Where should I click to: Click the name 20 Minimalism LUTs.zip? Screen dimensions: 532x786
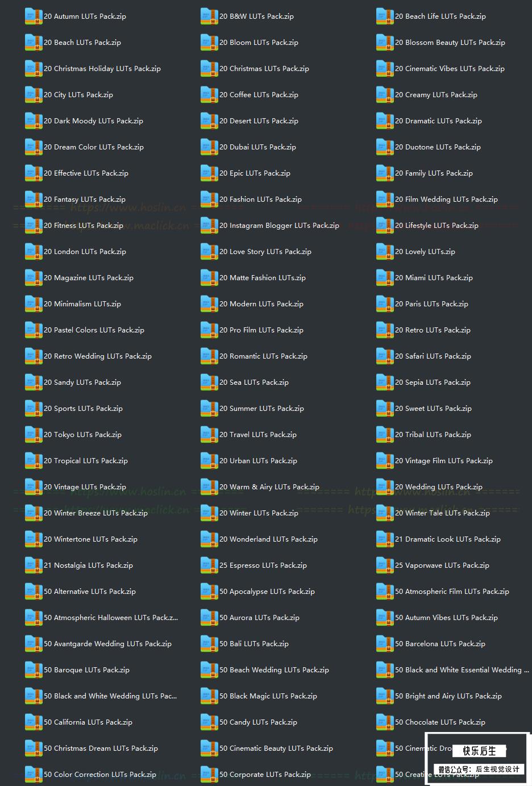point(82,304)
